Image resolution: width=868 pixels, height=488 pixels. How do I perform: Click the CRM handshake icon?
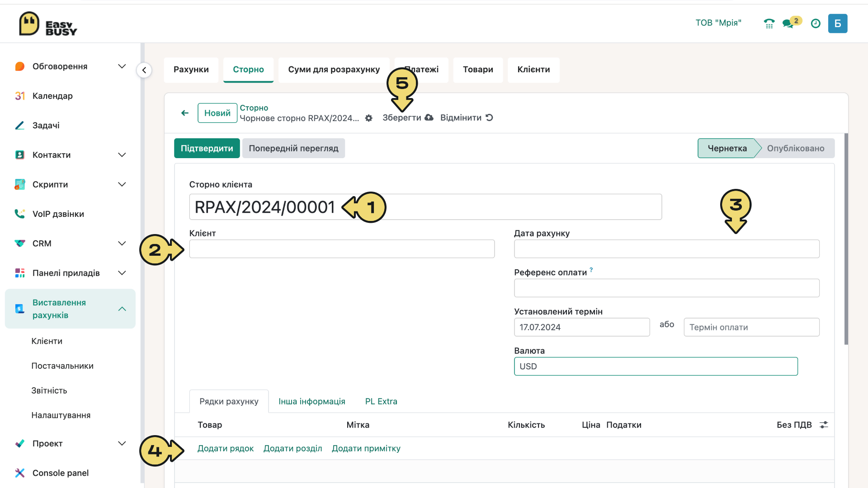pos(20,244)
